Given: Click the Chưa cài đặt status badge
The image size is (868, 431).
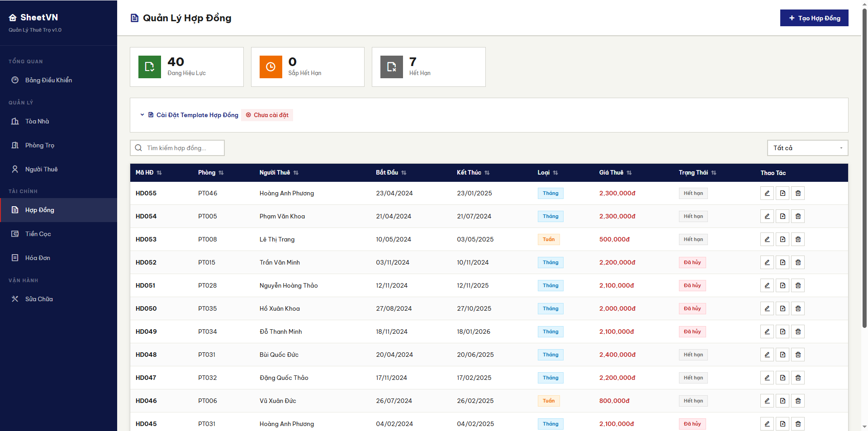Looking at the screenshot, I should tap(267, 115).
